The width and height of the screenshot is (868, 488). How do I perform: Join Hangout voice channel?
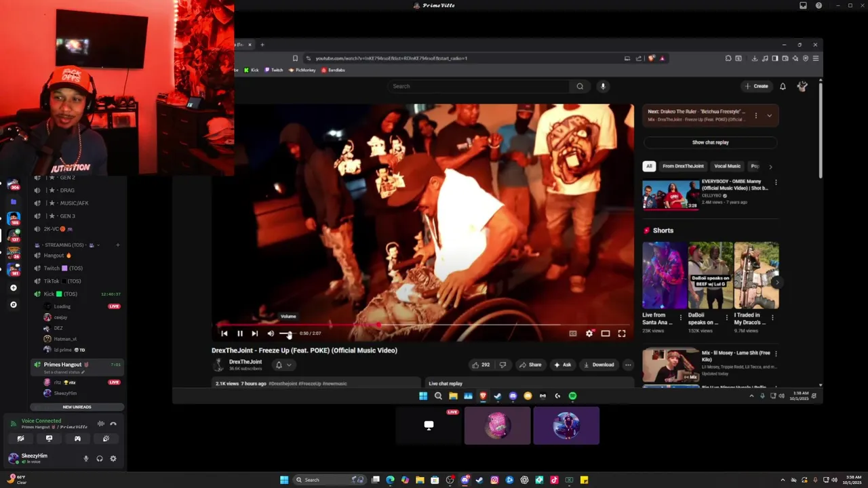click(x=56, y=256)
